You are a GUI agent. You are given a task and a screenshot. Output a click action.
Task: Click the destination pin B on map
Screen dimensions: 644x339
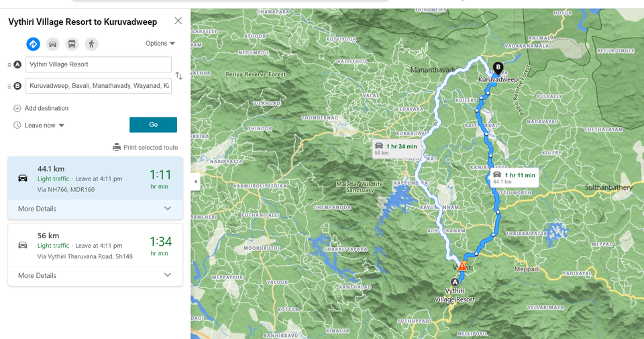click(498, 68)
